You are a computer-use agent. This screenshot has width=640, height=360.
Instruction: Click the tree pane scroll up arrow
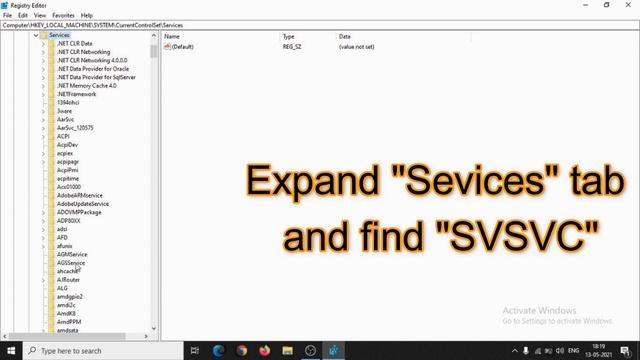click(x=154, y=36)
